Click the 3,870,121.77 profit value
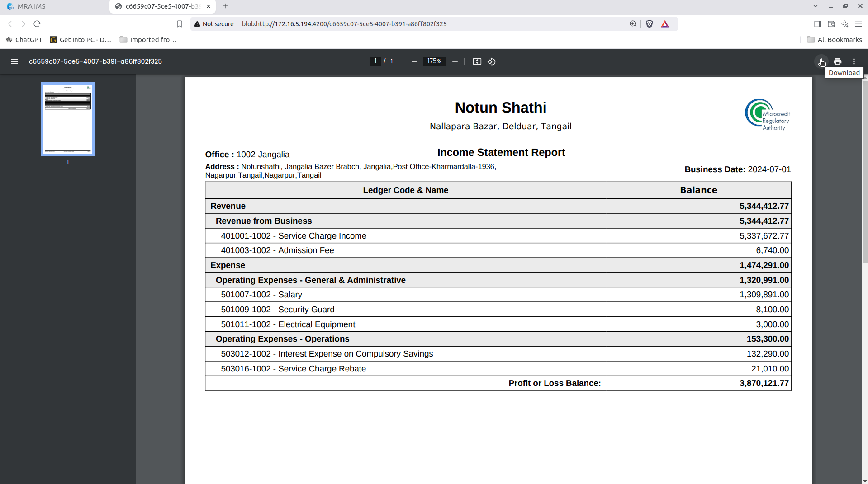This screenshot has height=484, width=868. coord(764,383)
